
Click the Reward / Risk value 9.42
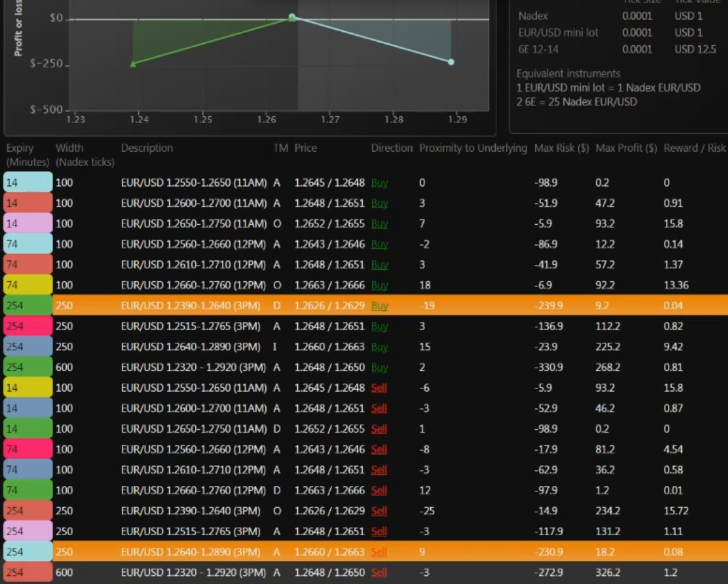click(673, 347)
